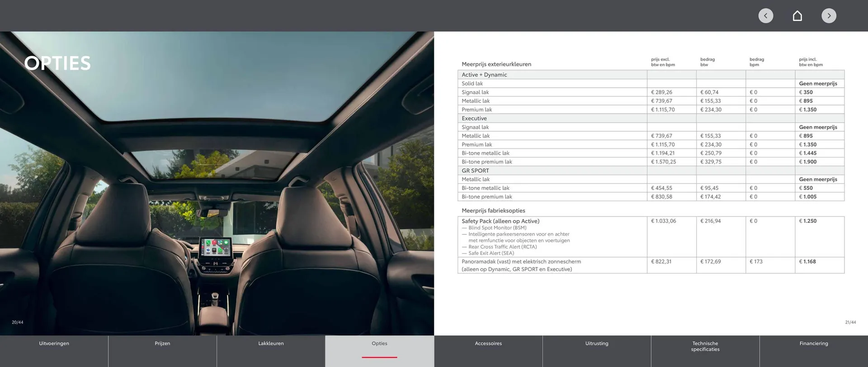Open the Financiering tab
Viewport: 868px width, 367px height.
point(814,351)
